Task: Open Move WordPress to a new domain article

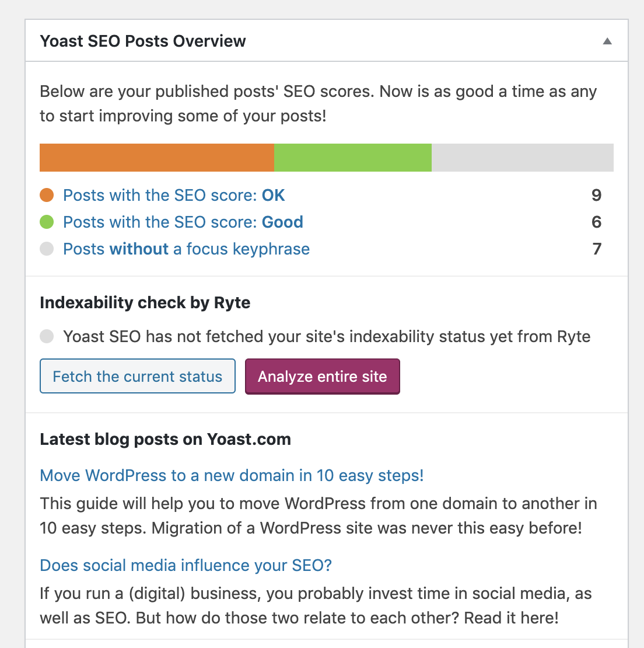Action: pyautogui.click(x=232, y=476)
